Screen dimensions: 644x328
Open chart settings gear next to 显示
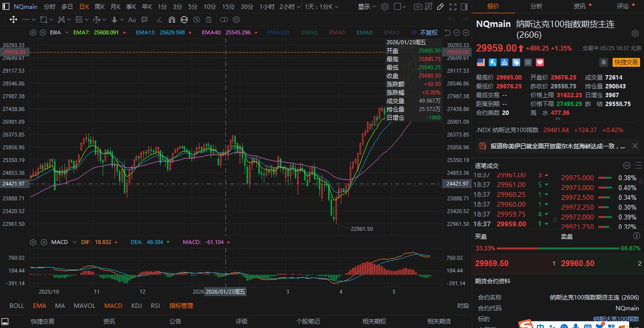pyautogui.click(x=385, y=7)
